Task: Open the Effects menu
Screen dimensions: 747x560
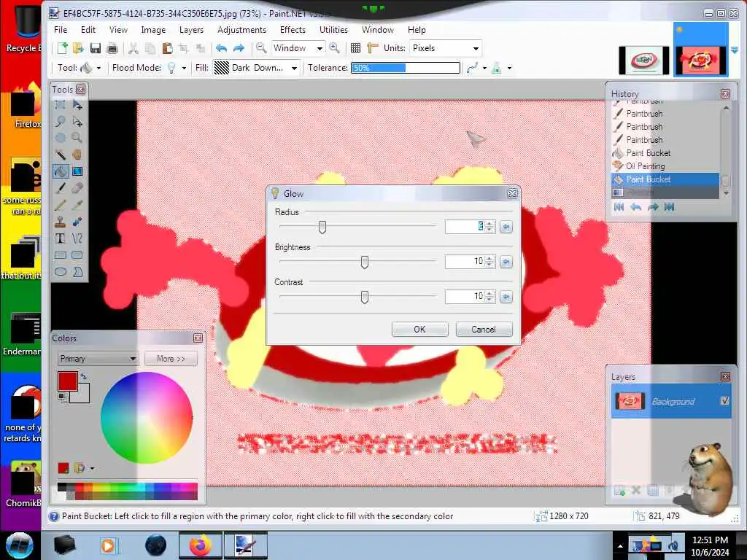Action: coord(293,29)
